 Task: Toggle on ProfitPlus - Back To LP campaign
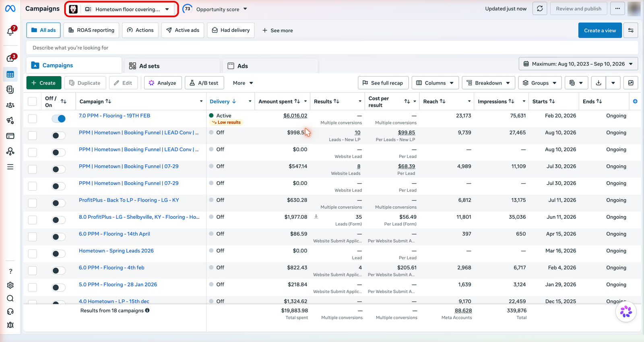pyautogui.click(x=58, y=203)
